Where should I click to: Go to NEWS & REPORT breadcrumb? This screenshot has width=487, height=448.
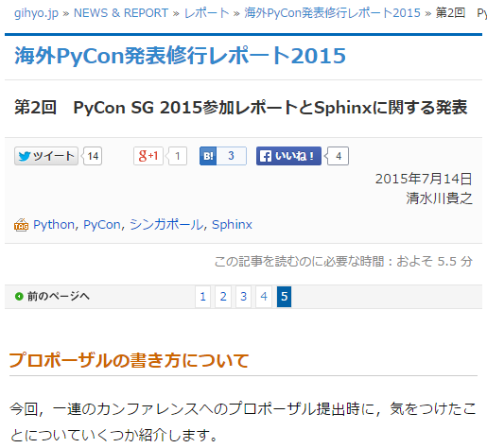121,13
